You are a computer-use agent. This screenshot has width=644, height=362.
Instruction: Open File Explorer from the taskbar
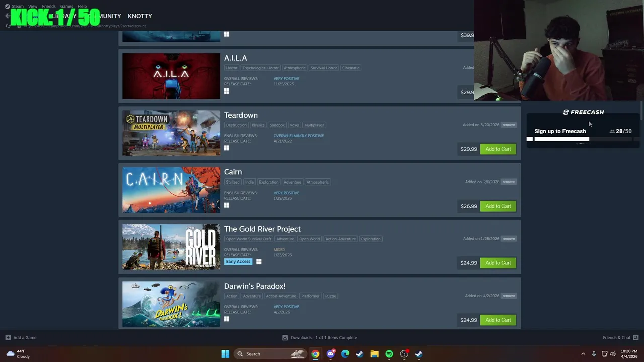coord(374,354)
